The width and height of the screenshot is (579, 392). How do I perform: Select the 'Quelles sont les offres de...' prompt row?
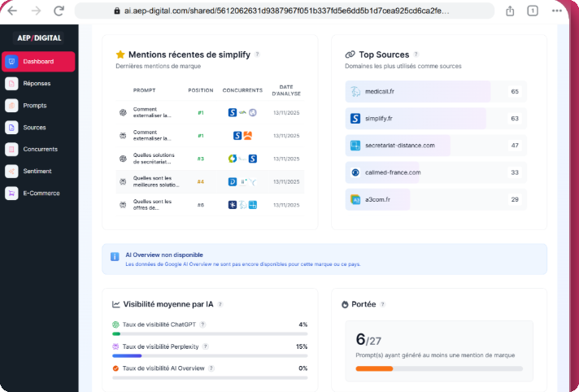tap(210, 205)
